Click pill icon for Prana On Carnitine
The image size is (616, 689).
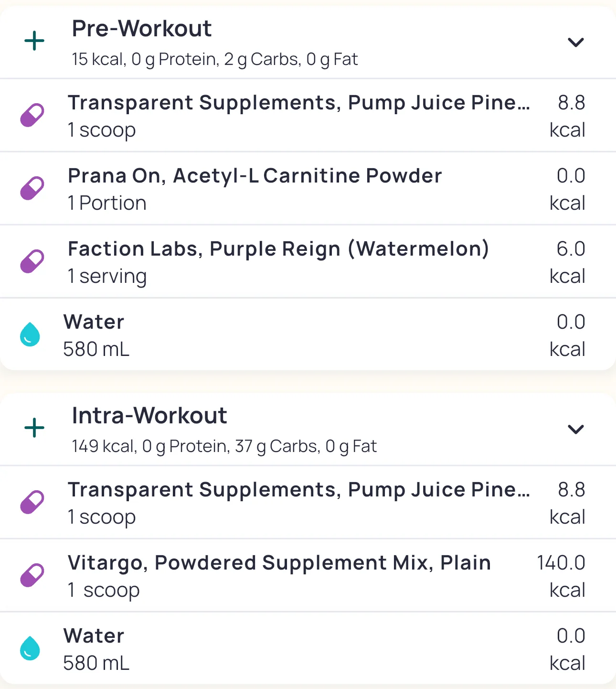32,188
